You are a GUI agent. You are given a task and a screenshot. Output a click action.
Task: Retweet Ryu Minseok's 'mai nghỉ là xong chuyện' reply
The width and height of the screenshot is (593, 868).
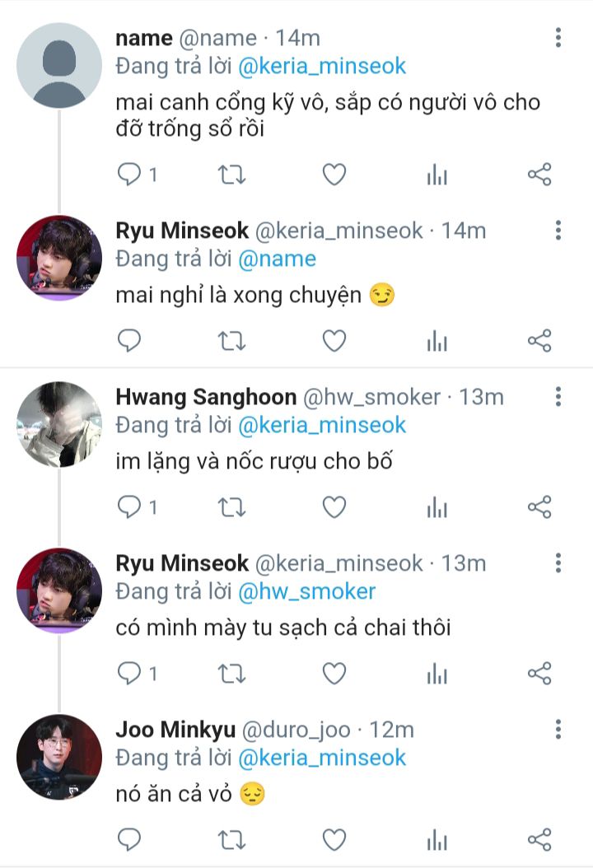click(231, 341)
